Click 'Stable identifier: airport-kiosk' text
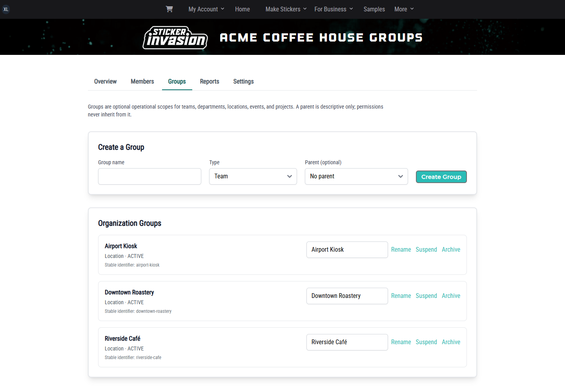The width and height of the screenshot is (565, 392). point(132,265)
